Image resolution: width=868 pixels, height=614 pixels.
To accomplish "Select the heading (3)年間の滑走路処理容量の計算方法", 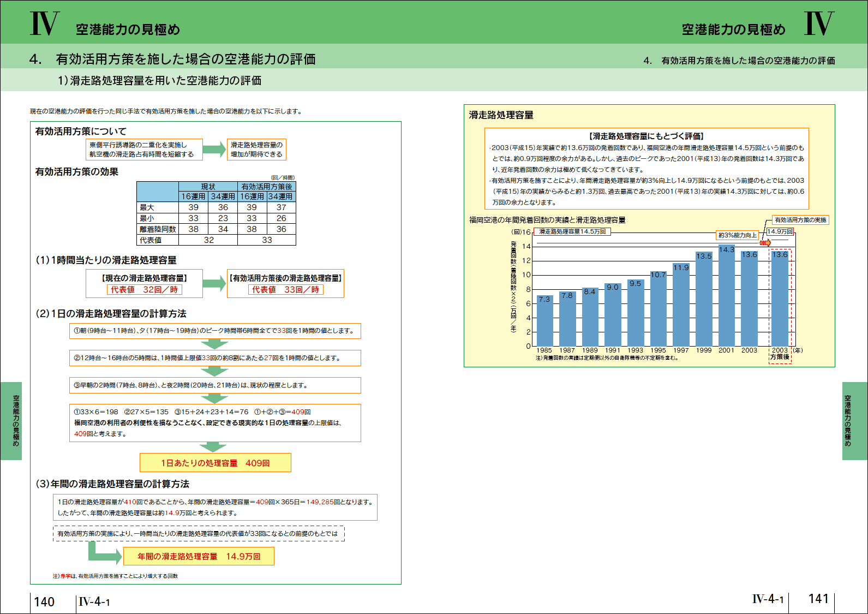I will (x=112, y=484).
